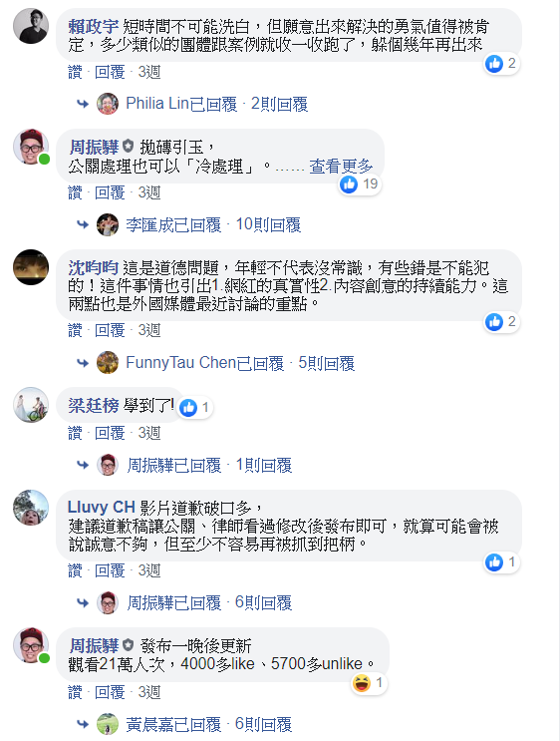The height and width of the screenshot is (741, 560).
Task: Open the laughing emoji reaction on 發布一晚後更新 comment
Action: (x=362, y=683)
